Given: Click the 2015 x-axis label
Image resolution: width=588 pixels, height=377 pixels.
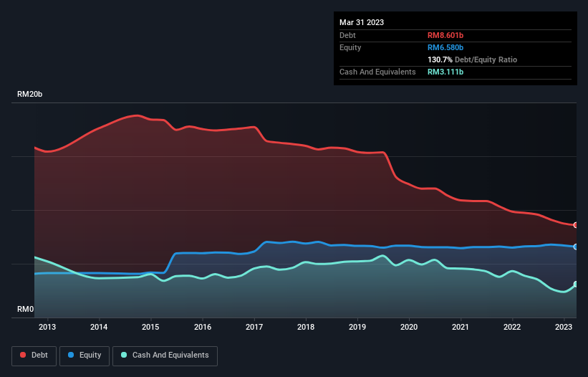Looking at the screenshot, I should 150,327.
